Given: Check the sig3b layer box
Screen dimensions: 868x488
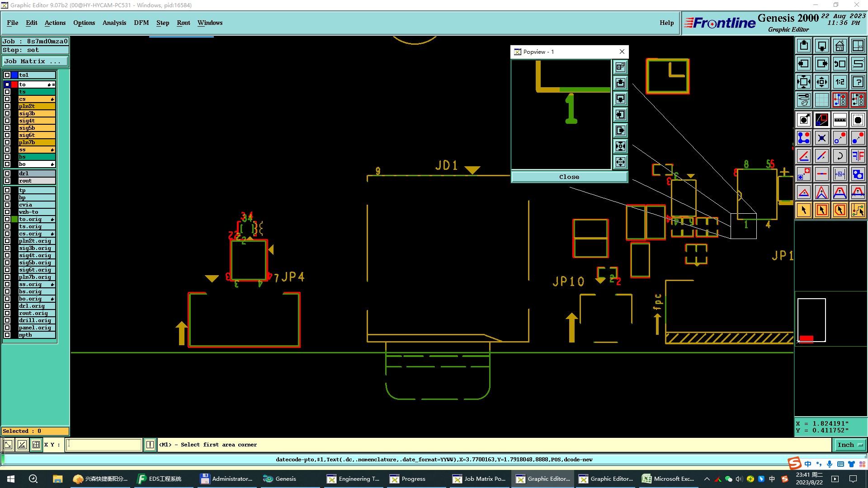Looking at the screenshot, I should coord(7,113).
